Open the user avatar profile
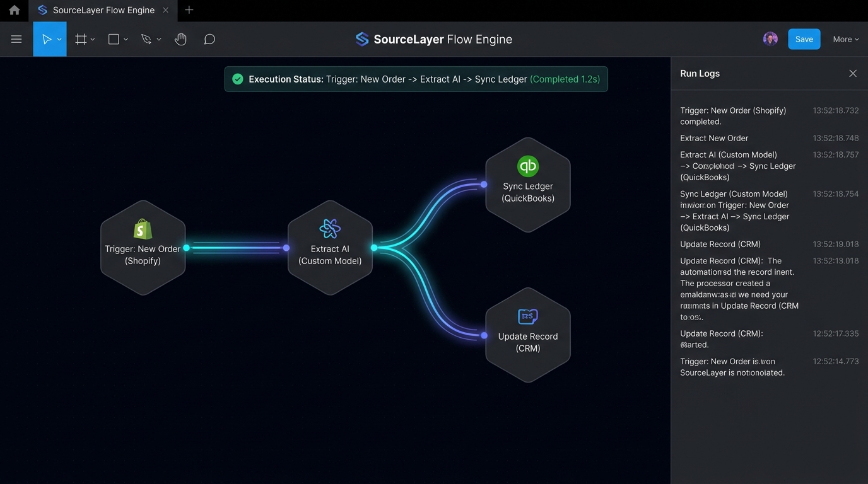The width and height of the screenshot is (868, 484). pyautogui.click(x=770, y=39)
